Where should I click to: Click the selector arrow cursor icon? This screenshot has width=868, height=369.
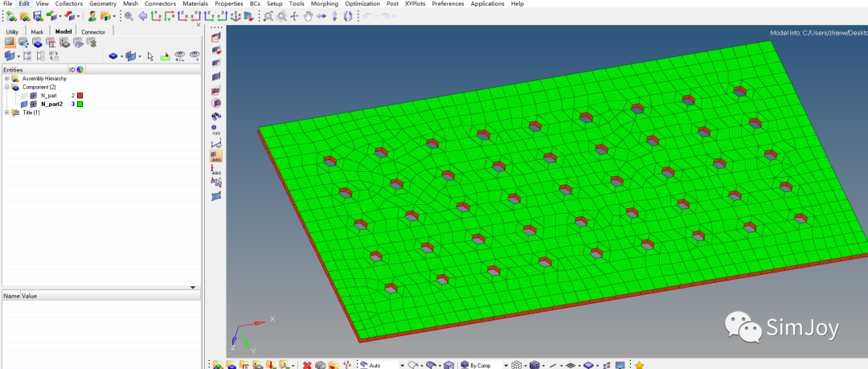pos(150,56)
